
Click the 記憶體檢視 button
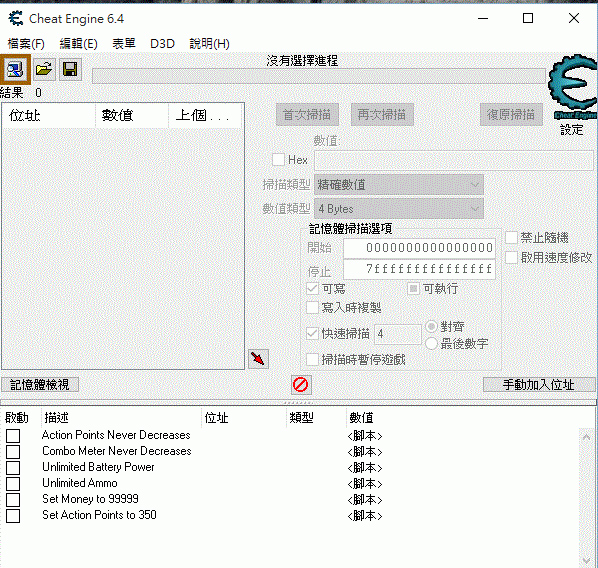tap(40, 385)
